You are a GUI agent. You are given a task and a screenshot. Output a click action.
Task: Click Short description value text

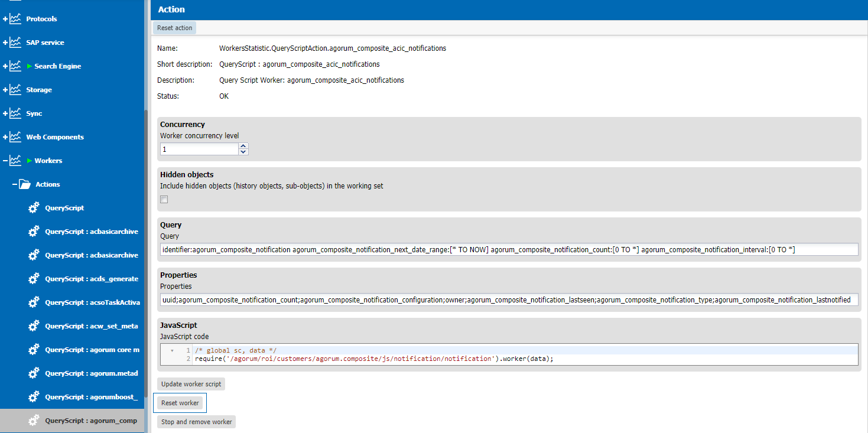tap(300, 64)
